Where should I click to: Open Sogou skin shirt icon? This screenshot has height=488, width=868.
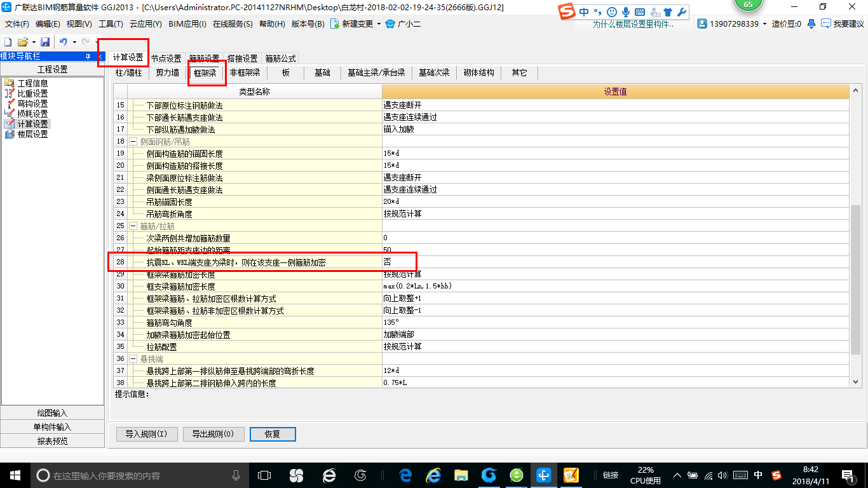click(668, 12)
